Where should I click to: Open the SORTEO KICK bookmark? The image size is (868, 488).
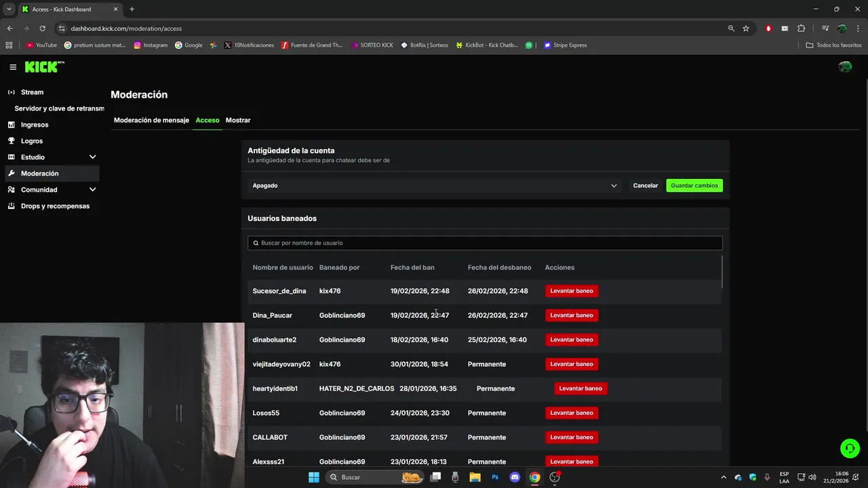[372, 45]
